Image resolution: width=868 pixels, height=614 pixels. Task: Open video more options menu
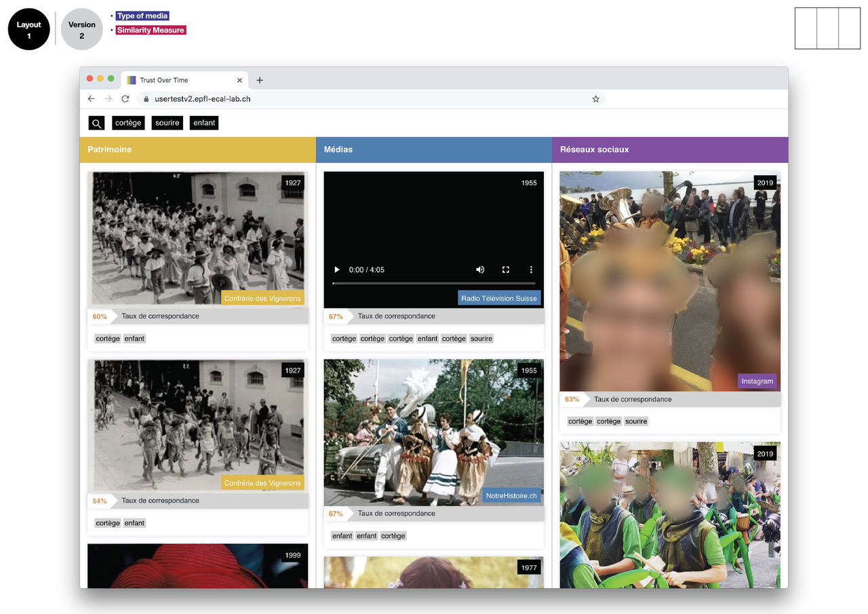click(531, 269)
